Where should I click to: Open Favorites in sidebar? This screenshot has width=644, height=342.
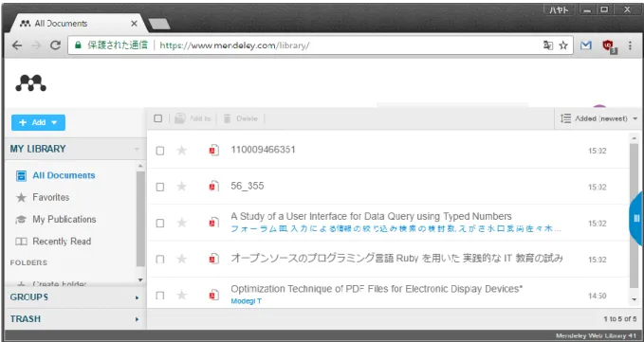tap(51, 197)
